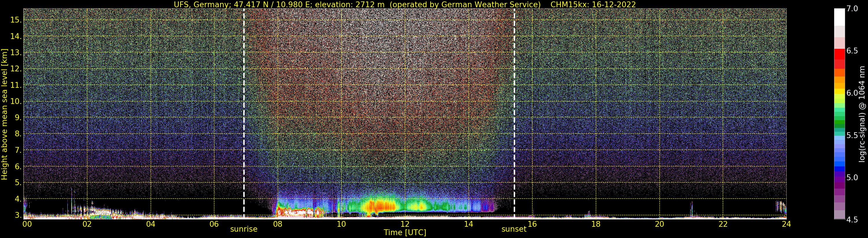Click the 'sunrise' label below the axis
The height and width of the screenshot is (238, 868).
244,229
